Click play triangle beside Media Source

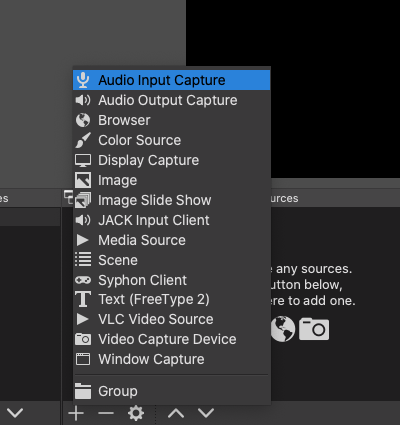point(82,240)
